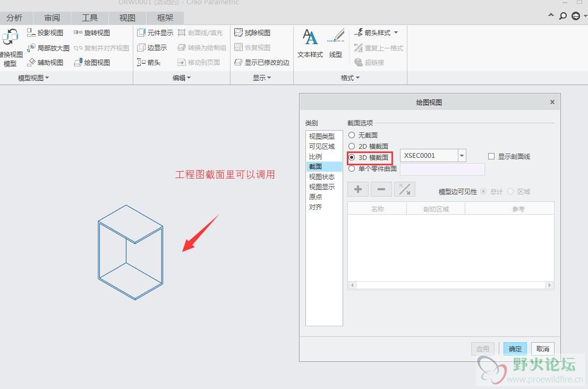This screenshot has width=588, height=389.
Task: Open Text Style (文本样式) tool
Action: (x=310, y=43)
